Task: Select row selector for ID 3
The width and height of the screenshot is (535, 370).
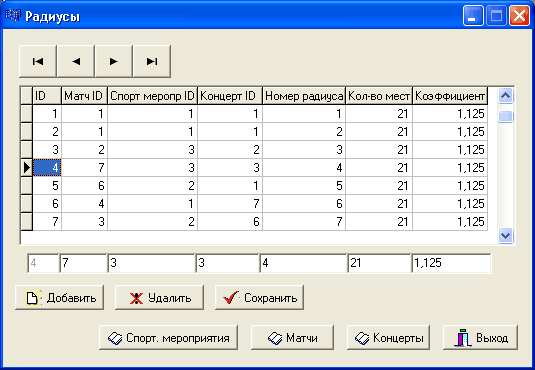Action: coord(27,150)
